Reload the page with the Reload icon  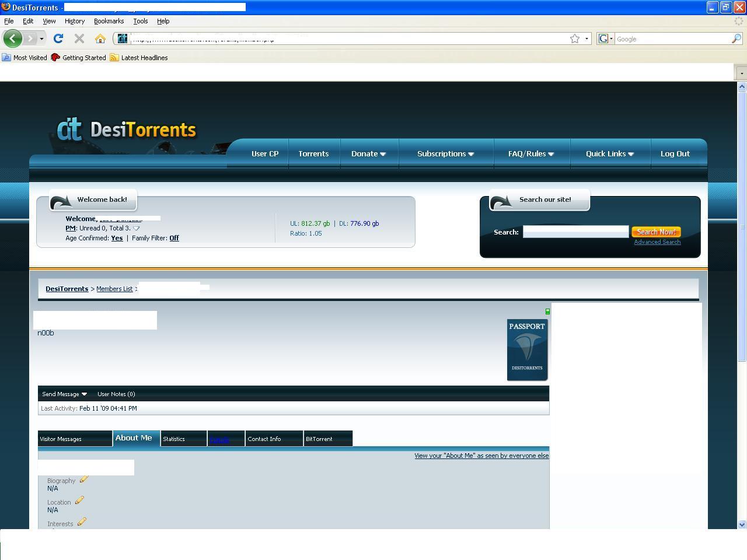pos(58,38)
